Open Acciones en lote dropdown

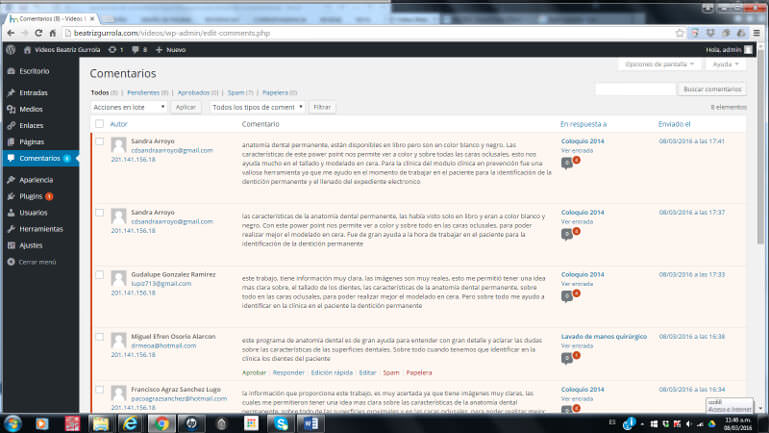[x=128, y=107]
